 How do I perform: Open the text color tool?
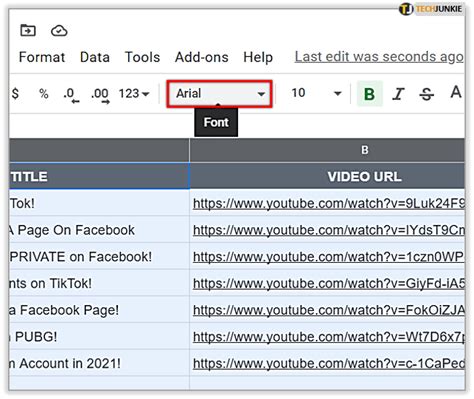[456, 92]
